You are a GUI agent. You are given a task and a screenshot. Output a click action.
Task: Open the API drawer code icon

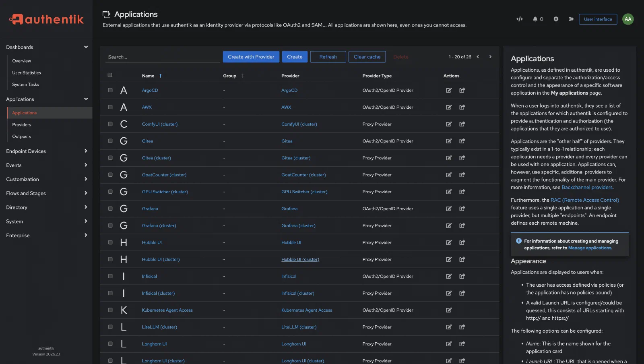click(x=520, y=19)
